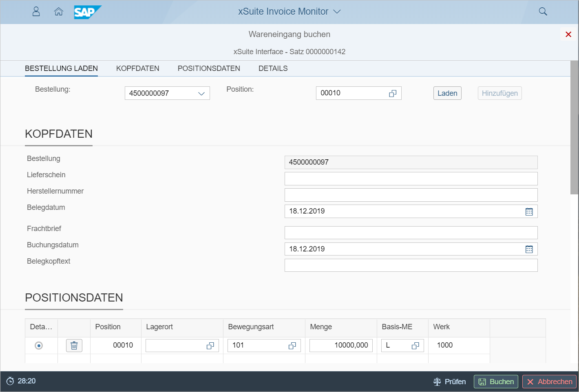Open value help for Lagerort field
Viewport: 579px width, 392px height.
[210, 346]
